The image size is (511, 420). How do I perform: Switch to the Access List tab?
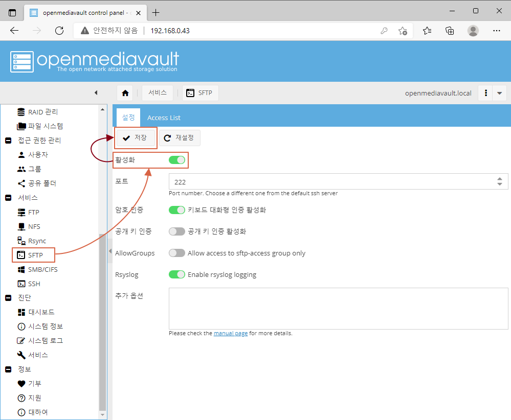[164, 118]
